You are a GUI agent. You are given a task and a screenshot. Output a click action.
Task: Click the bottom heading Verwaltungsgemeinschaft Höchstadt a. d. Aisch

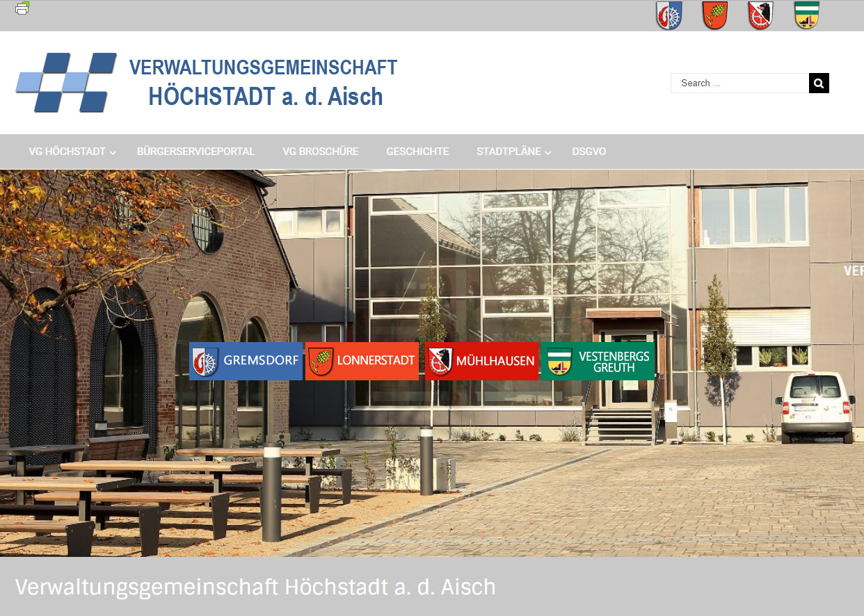[255, 587]
